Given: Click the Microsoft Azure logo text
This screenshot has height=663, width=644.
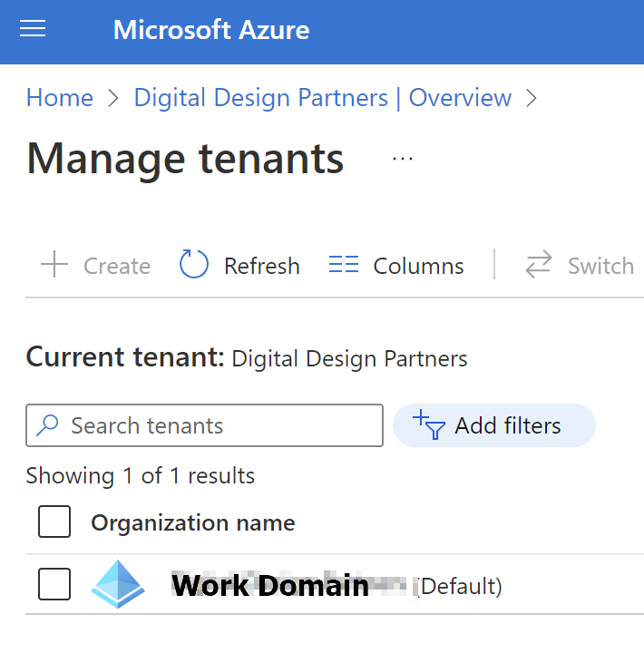Looking at the screenshot, I should click(x=211, y=30).
